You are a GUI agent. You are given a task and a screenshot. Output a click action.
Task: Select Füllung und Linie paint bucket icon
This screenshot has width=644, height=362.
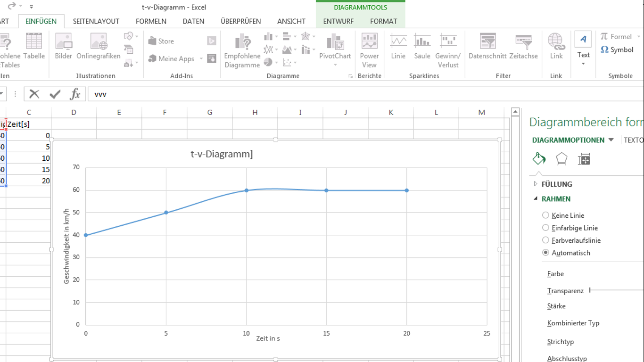tap(539, 159)
